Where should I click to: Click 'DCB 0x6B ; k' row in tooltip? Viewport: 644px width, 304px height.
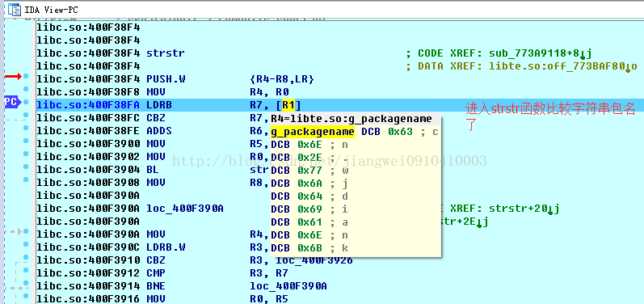pyautogui.click(x=309, y=248)
